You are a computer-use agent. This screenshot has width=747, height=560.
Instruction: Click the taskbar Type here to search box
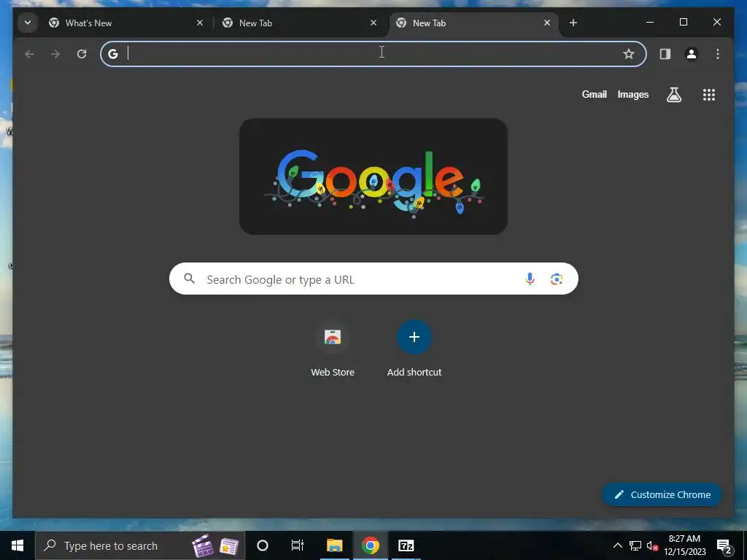[140, 545]
